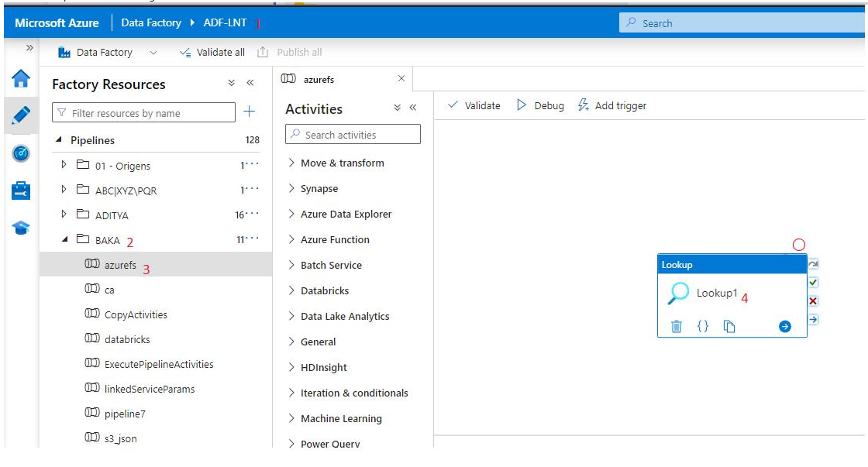The width and height of the screenshot is (868, 467).
Task: Expand Data Lake Analytics group
Action: pyautogui.click(x=291, y=316)
